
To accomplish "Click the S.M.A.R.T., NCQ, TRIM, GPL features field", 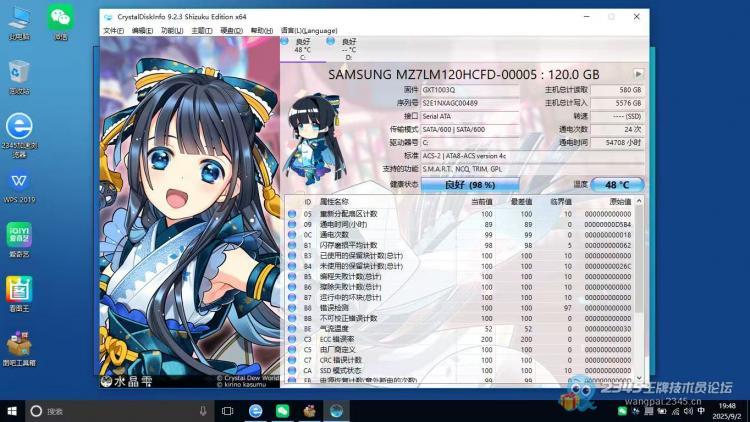I will pyautogui.click(x=532, y=169).
